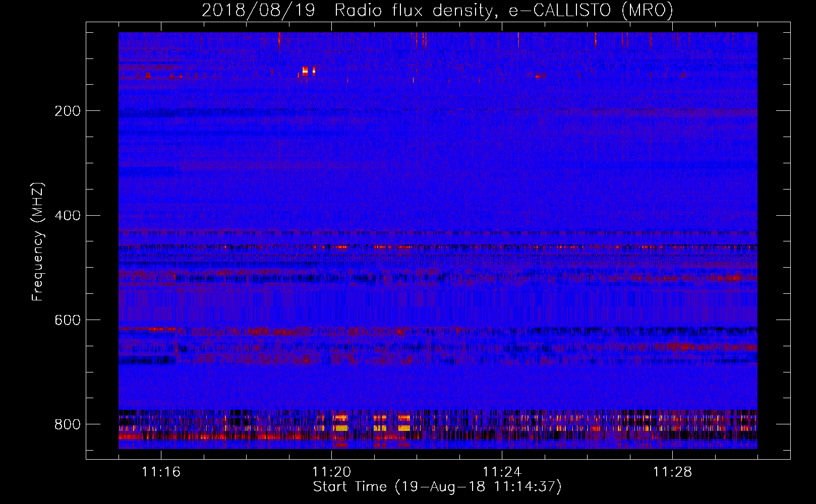Screen dimensions: 816x504
Task: Click the "400" frequency tick label
Action: coord(67,216)
